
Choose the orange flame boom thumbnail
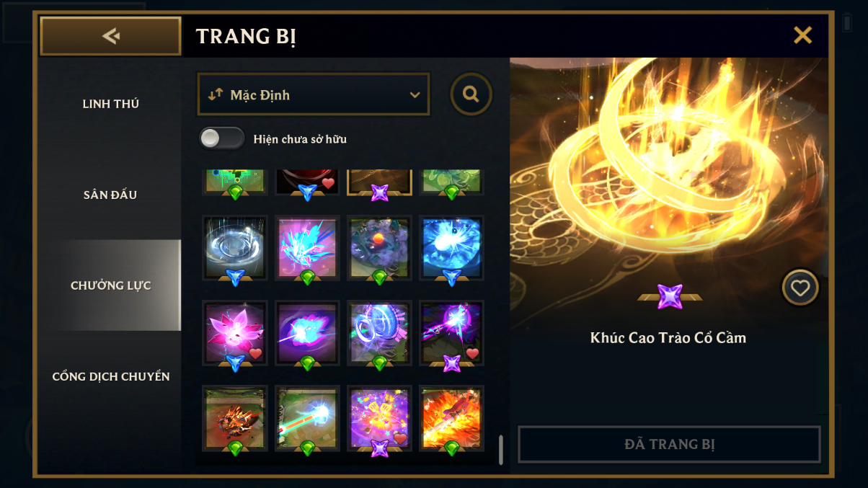pos(451,418)
